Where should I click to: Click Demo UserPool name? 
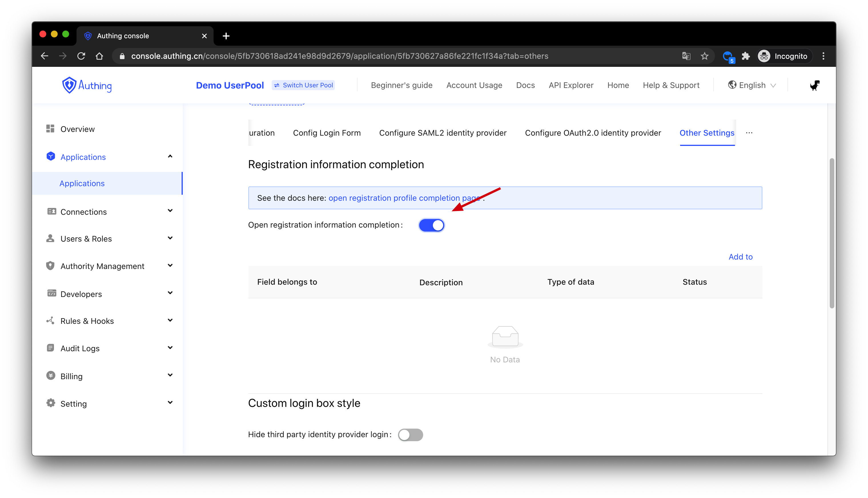click(230, 85)
